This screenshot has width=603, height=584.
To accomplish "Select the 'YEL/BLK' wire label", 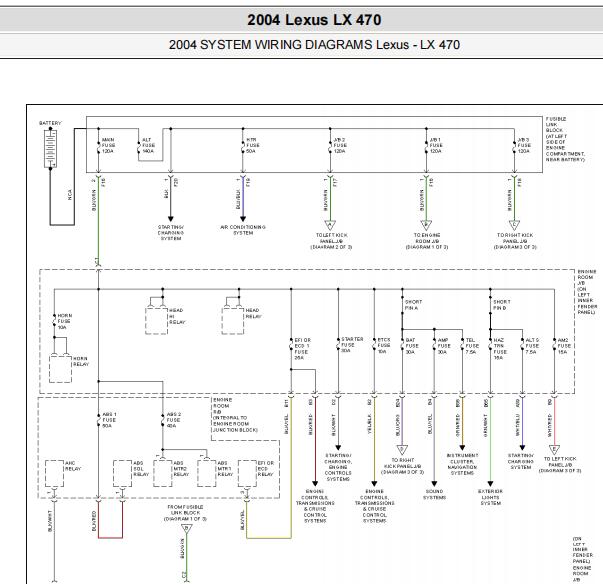I will point(369,424).
